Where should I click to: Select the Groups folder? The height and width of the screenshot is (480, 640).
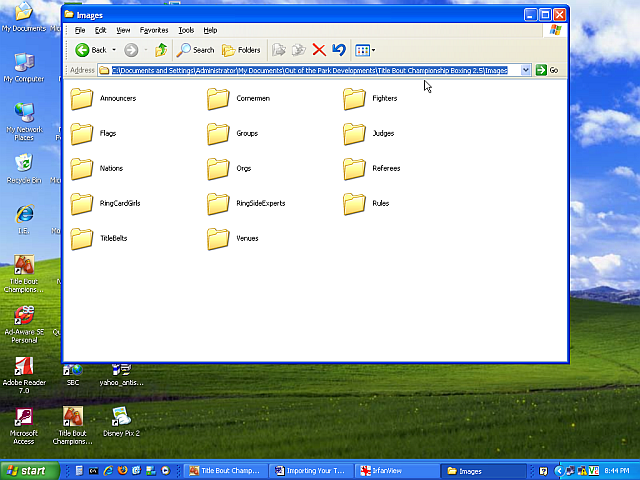coord(233,133)
